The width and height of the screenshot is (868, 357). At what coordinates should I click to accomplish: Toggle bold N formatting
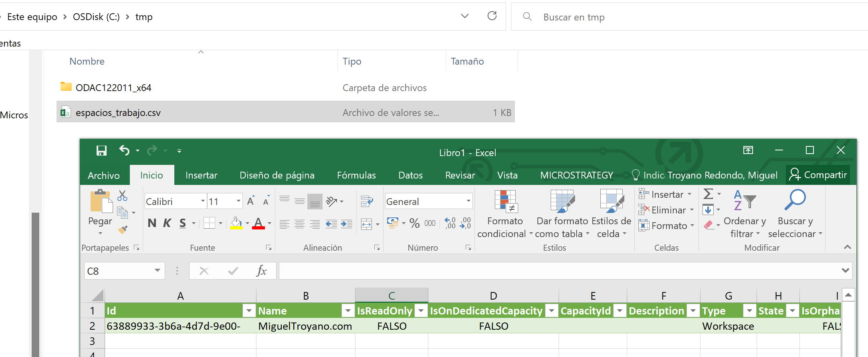click(152, 223)
